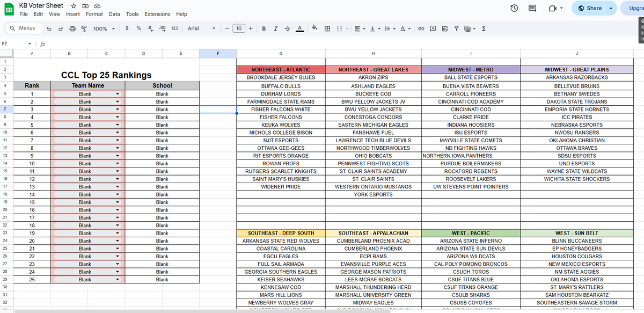Open comments panel icon
644x313 pixels.
[x=532, y=8]
